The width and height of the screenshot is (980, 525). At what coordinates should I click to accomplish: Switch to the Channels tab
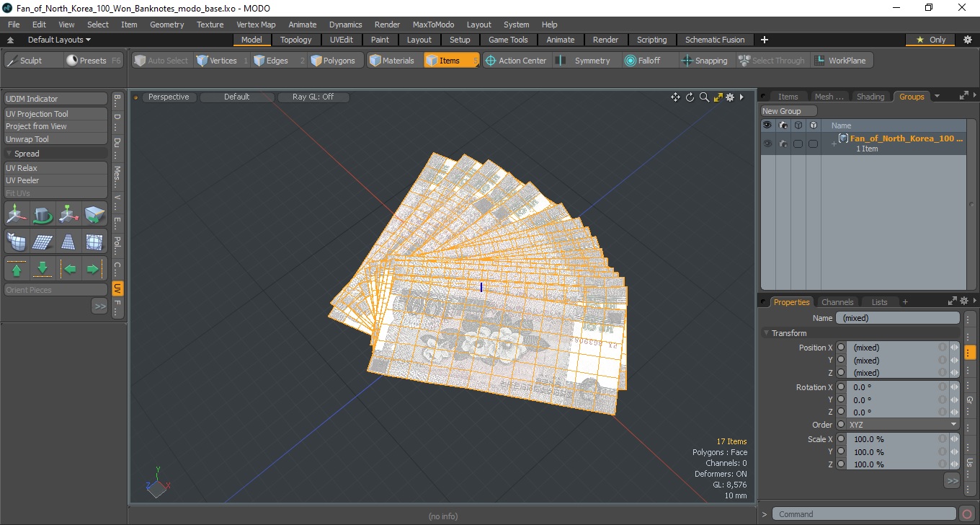tap(837, 302)
